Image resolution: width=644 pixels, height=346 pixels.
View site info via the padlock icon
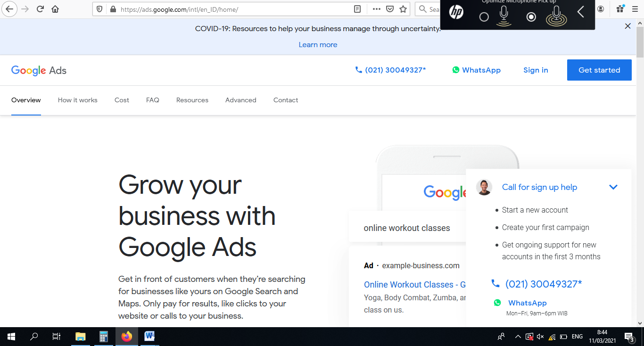[x=113, y=9]
